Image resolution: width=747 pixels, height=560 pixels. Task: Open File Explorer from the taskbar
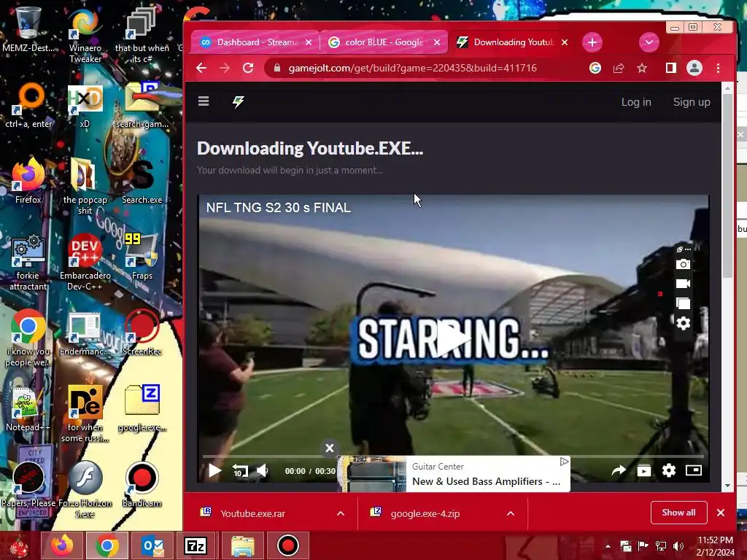click(x=242, y=545)
